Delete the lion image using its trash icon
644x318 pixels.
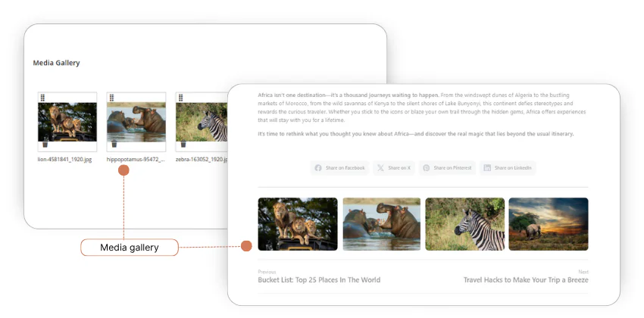tap(44, 144)
